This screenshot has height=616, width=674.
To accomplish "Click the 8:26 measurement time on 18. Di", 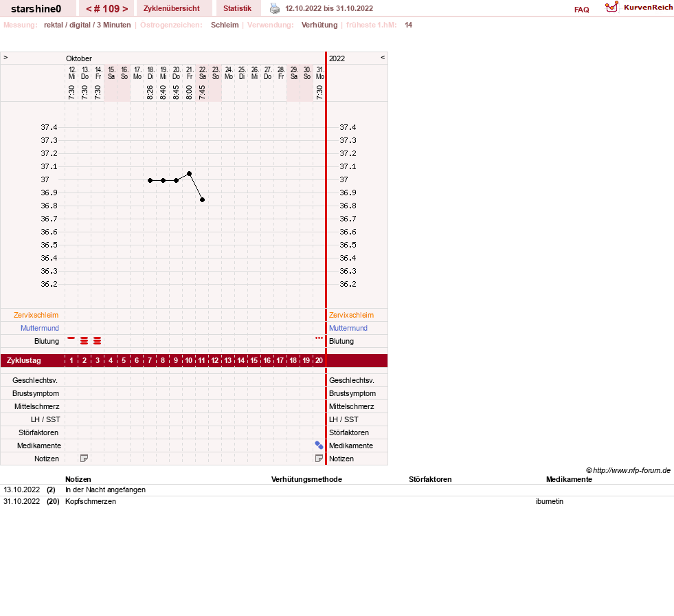I will pos(150,92).
